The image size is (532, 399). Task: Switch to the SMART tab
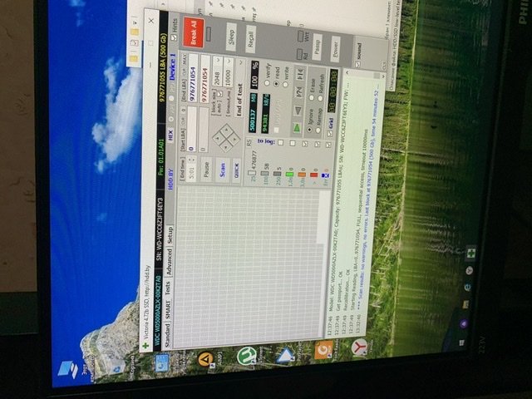[x=168, y=310]
